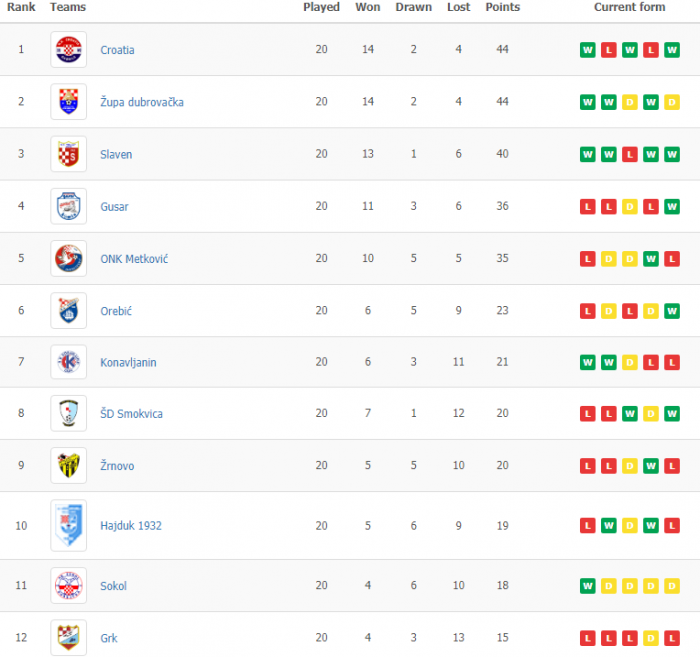This screenshot has height=657, width=700.
Task: Click the ONK Metković club crest
Action: [68, 258]
